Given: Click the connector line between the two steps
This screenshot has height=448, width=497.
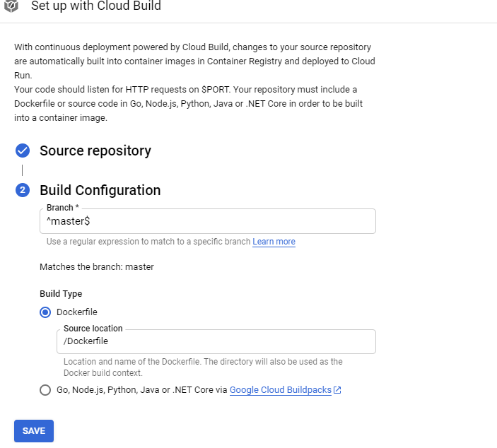Looking at the screenshot, I should click(x=23, y=170).
